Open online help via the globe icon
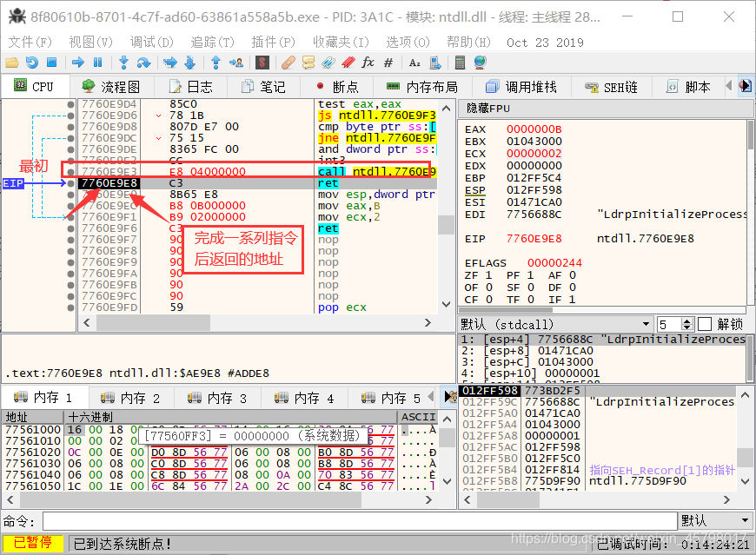The width and height of the screenshot is (756, 555). (481, 63)
